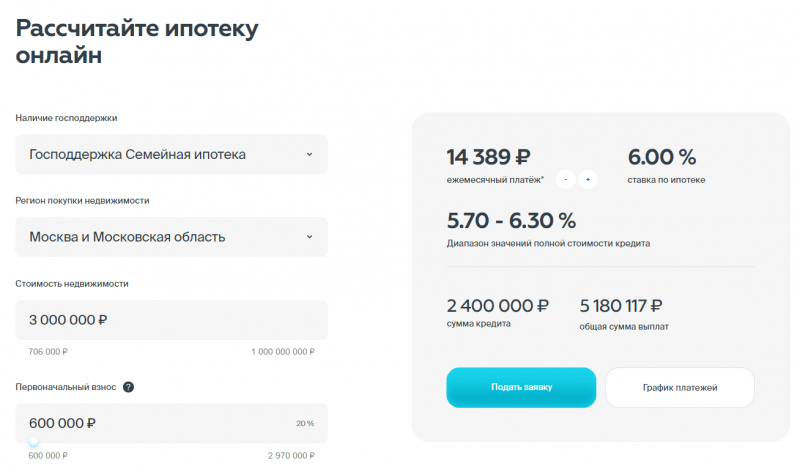
Task: Expand the Регион покупки недвижимости dropdown
Action: [x=171, y=237]
